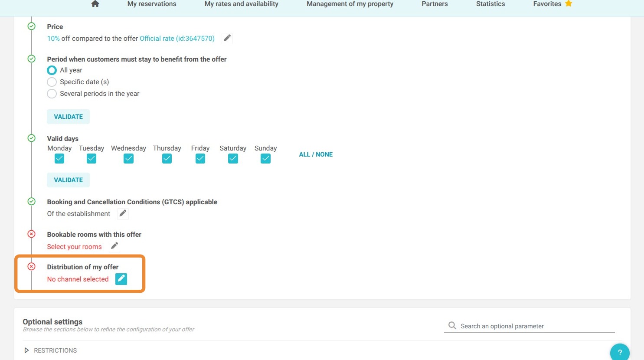Uncheck the Tuesday checkbox
The image size is (644, 360).
point(92,159)
